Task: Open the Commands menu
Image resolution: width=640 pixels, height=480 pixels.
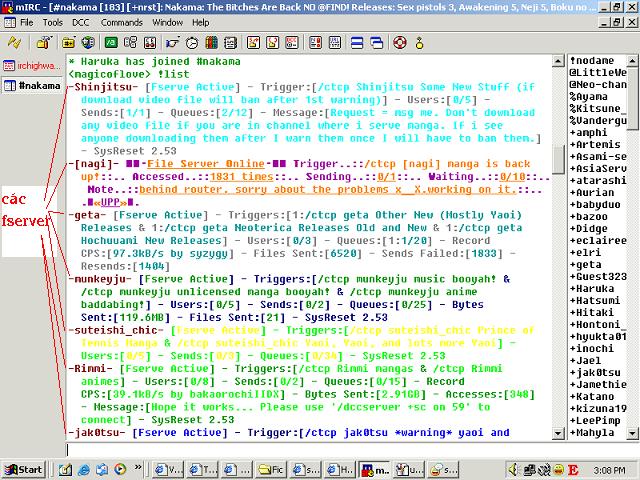Action: [x=122, y=22]
